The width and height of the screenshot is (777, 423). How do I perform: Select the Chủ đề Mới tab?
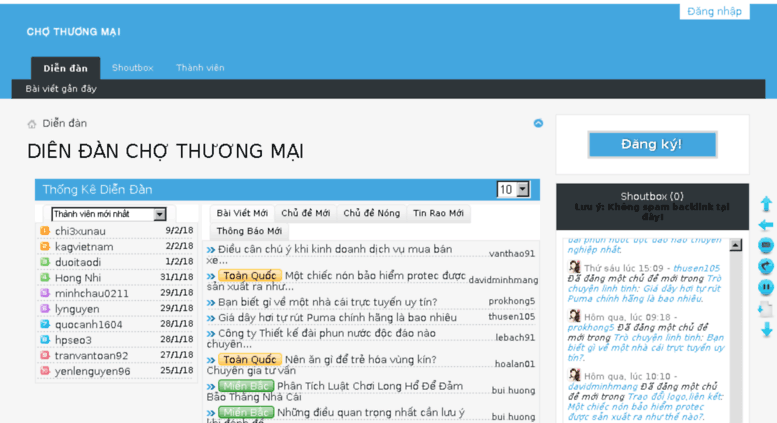coord(306,213)
